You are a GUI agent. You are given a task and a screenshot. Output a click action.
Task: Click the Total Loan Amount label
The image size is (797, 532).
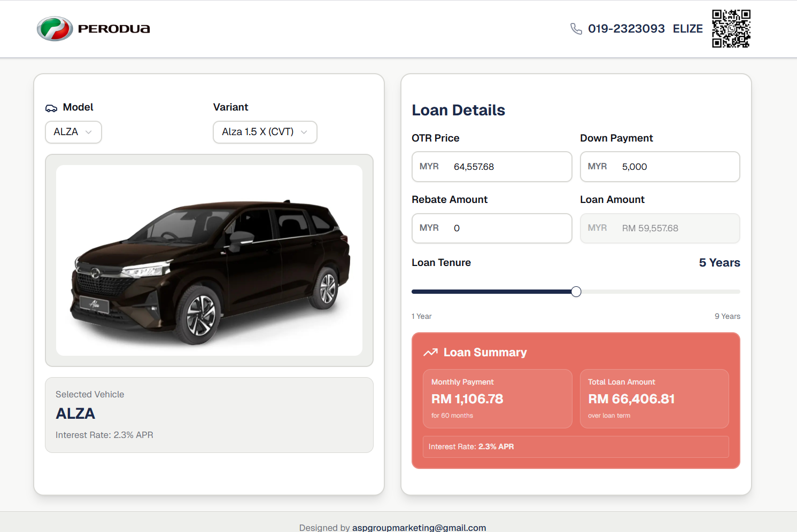coord(622,382)
